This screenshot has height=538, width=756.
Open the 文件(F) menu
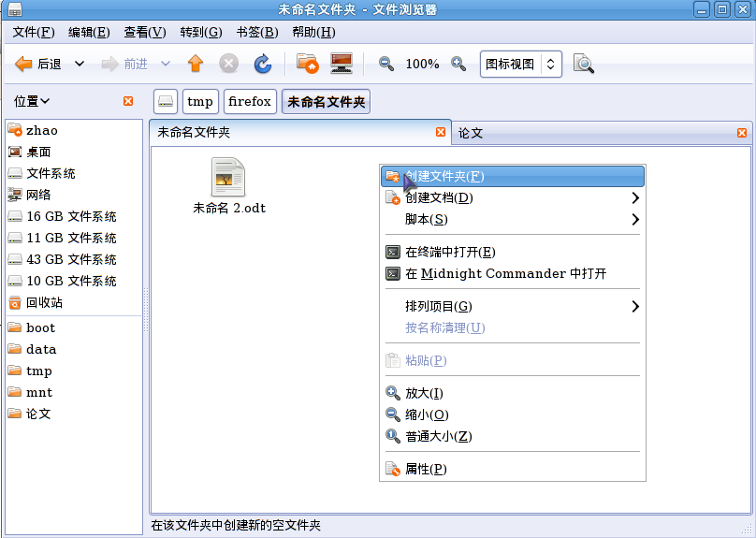[x=34, y=33]
